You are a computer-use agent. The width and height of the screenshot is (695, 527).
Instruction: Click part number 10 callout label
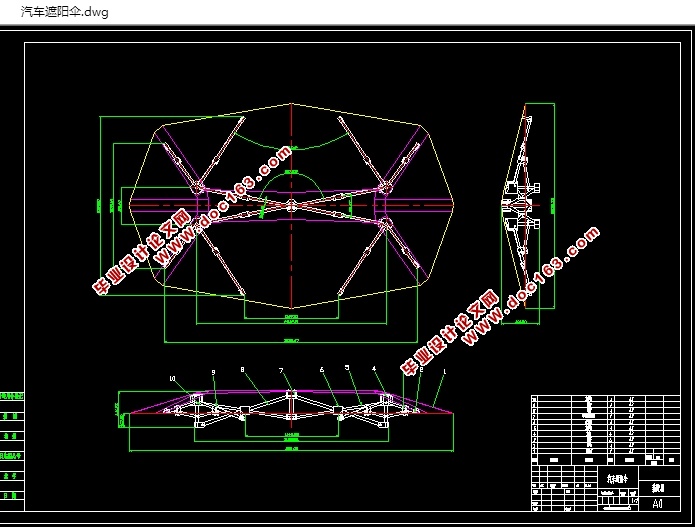[172, 379]
